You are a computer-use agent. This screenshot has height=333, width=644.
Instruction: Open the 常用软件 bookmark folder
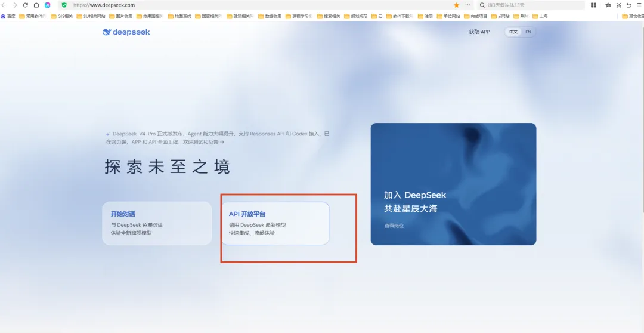pyautogui.click(x=32, y=17)
